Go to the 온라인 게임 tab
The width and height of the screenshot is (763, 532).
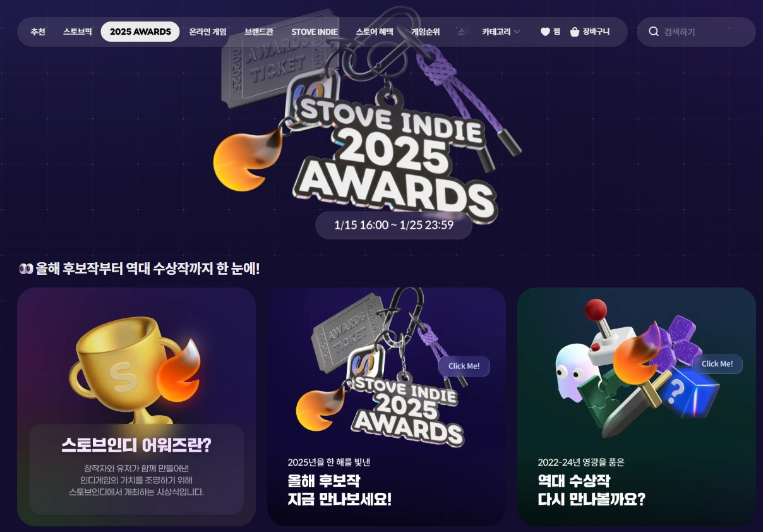[208, 32]
